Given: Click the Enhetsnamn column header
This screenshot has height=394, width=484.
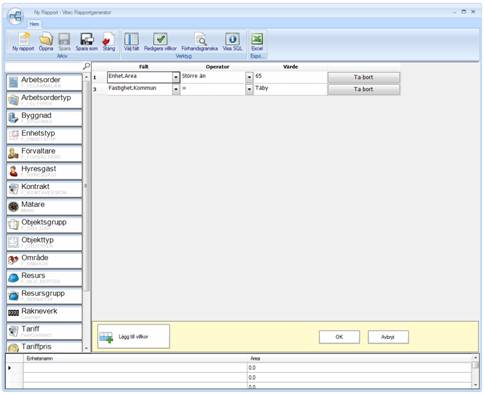Looking at the screenshot, I should [x=135, y=358].
